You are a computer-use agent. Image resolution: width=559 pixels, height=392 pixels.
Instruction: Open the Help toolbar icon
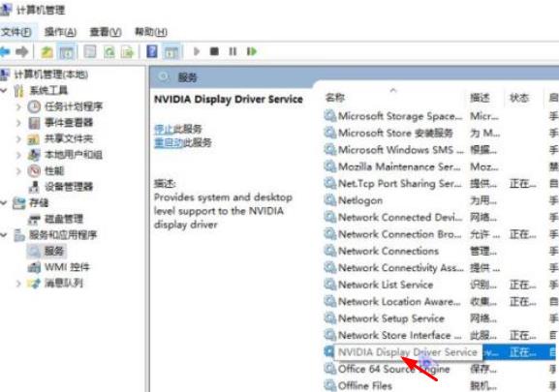(152, 51)
